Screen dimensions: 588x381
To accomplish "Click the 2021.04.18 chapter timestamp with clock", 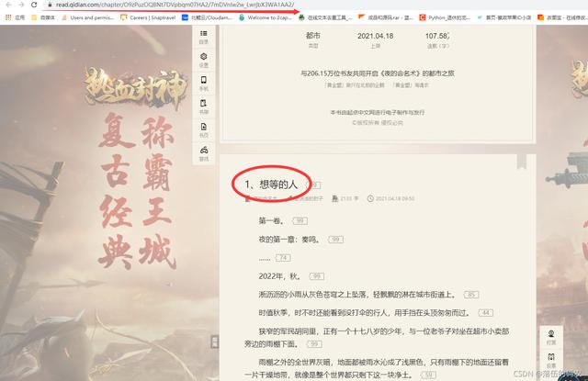I will [390, 198].
